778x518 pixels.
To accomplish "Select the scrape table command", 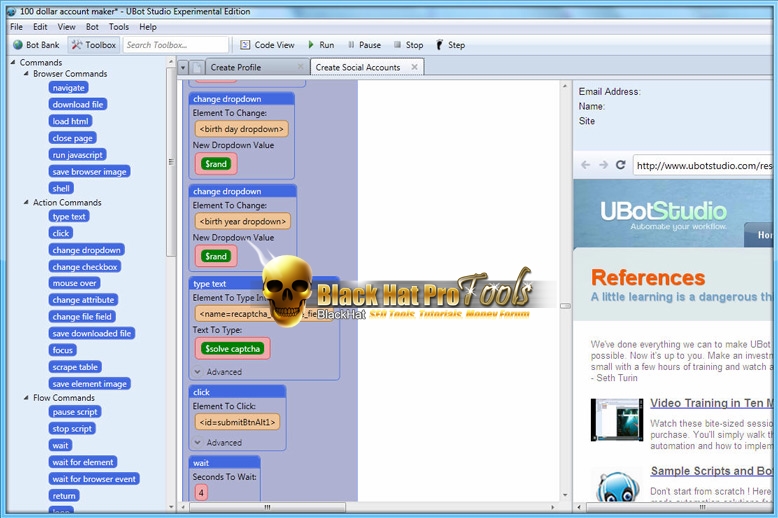I will point(75,367).
